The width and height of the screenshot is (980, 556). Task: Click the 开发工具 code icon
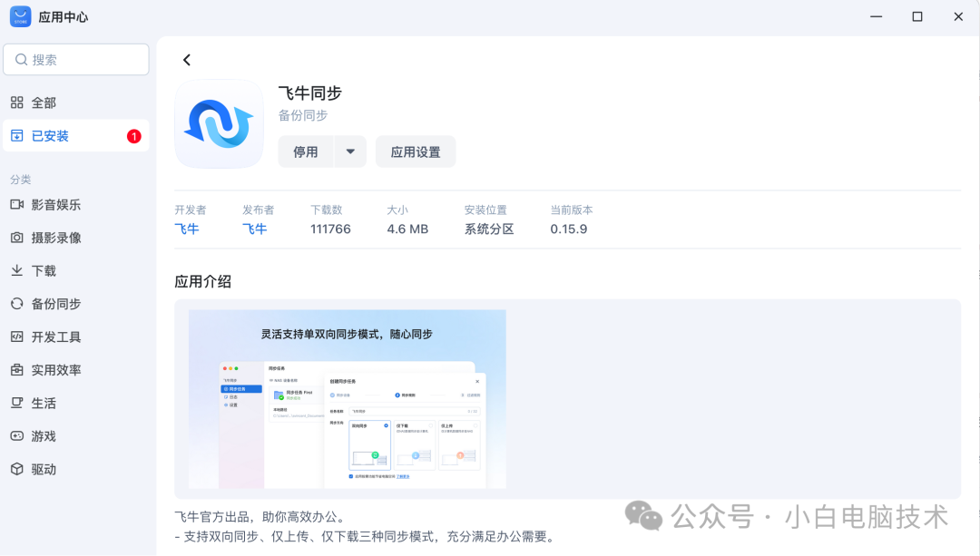pos(17,337)
